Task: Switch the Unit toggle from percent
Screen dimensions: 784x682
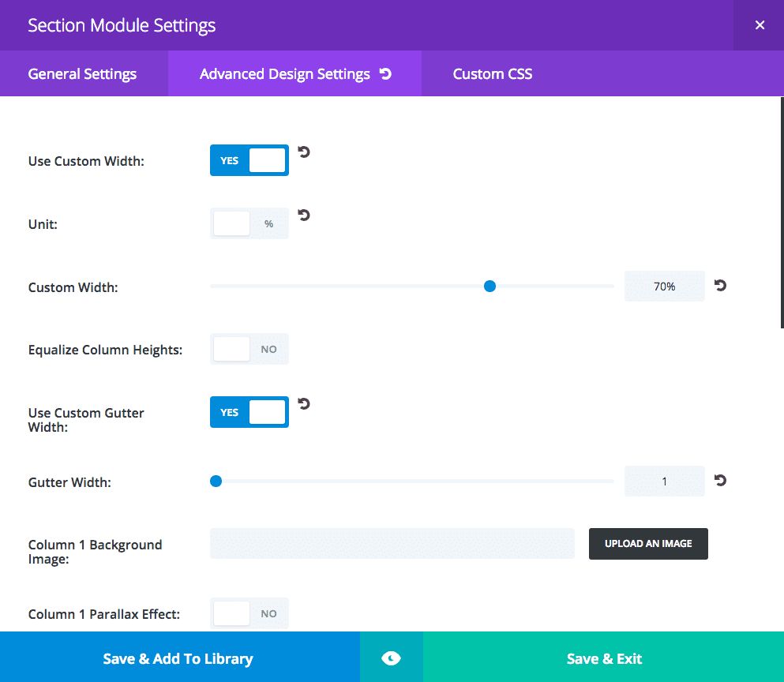Action: click(249, 223)
